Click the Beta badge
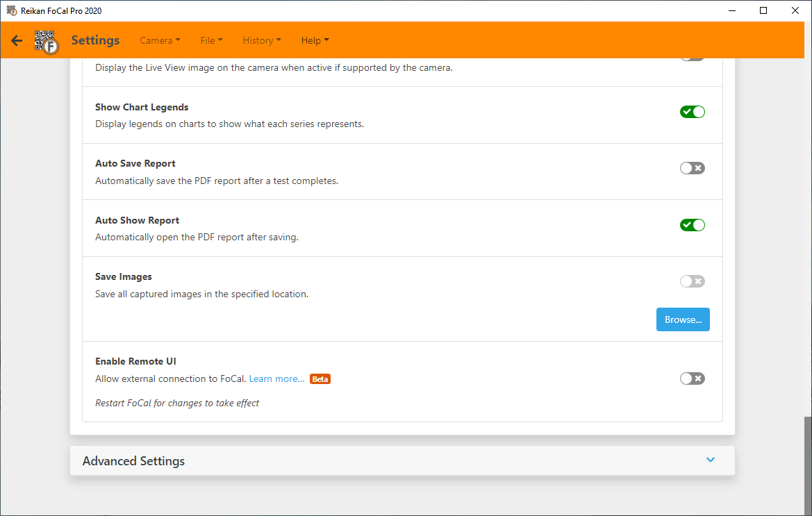812x516 pixels. 320,379
